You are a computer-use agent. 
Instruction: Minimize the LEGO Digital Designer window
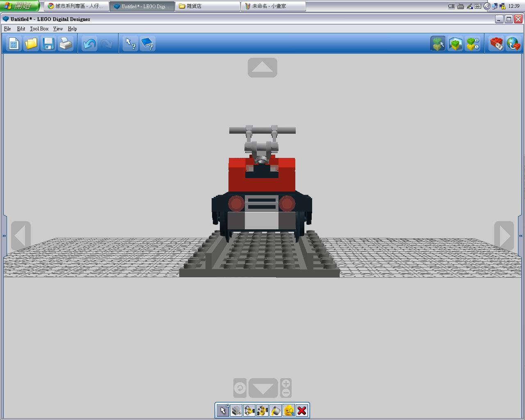coord(499,19)
